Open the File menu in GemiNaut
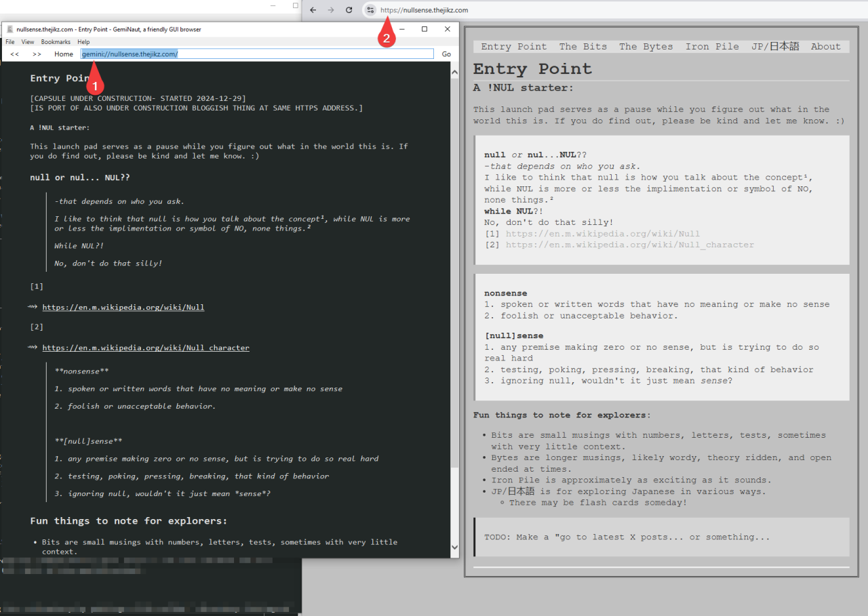868x616 pixels. (10, 42)
